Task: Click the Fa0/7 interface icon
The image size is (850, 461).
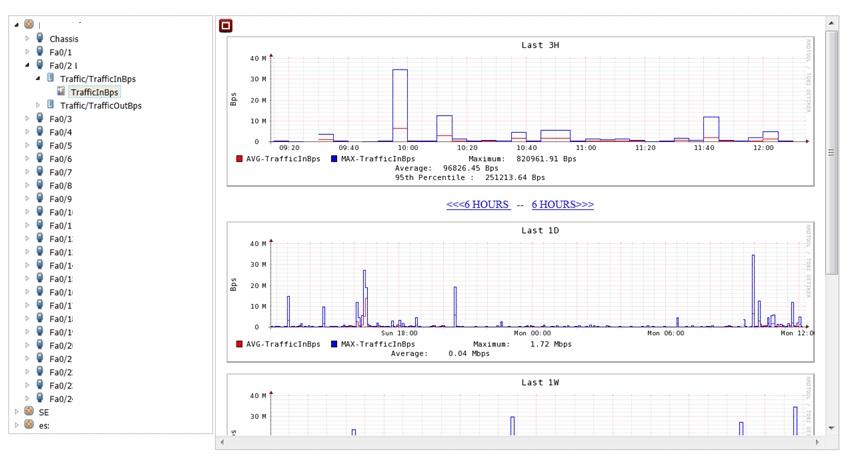Action: pos(40,171)
